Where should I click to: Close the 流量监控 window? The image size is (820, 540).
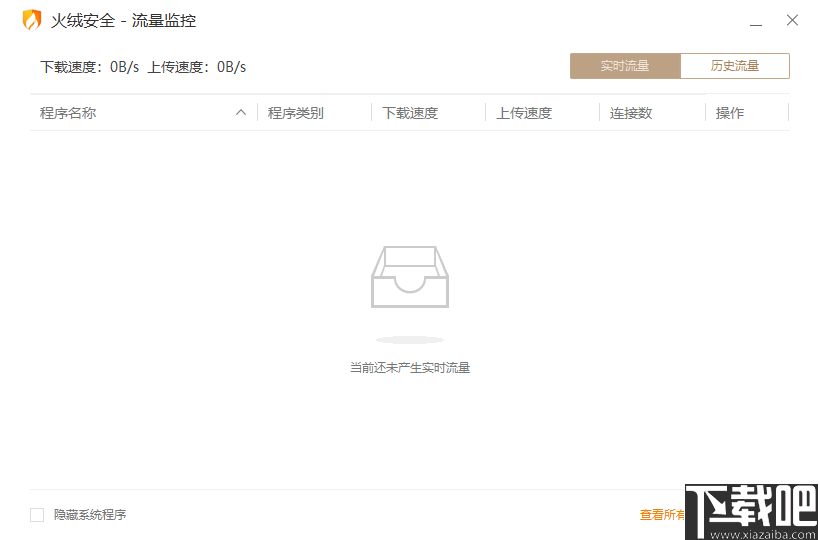tap(792, 20)
